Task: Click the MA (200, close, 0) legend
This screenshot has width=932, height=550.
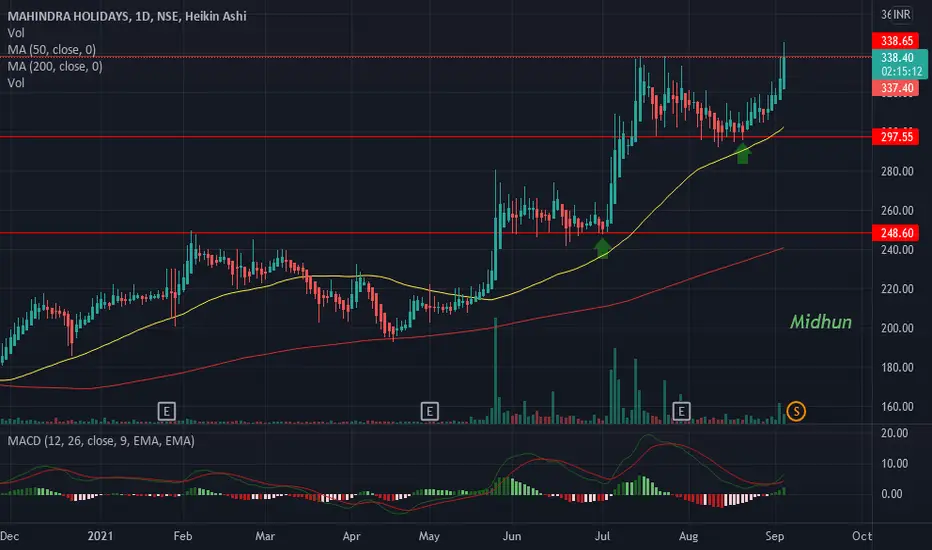Action: tap(55, 66)
